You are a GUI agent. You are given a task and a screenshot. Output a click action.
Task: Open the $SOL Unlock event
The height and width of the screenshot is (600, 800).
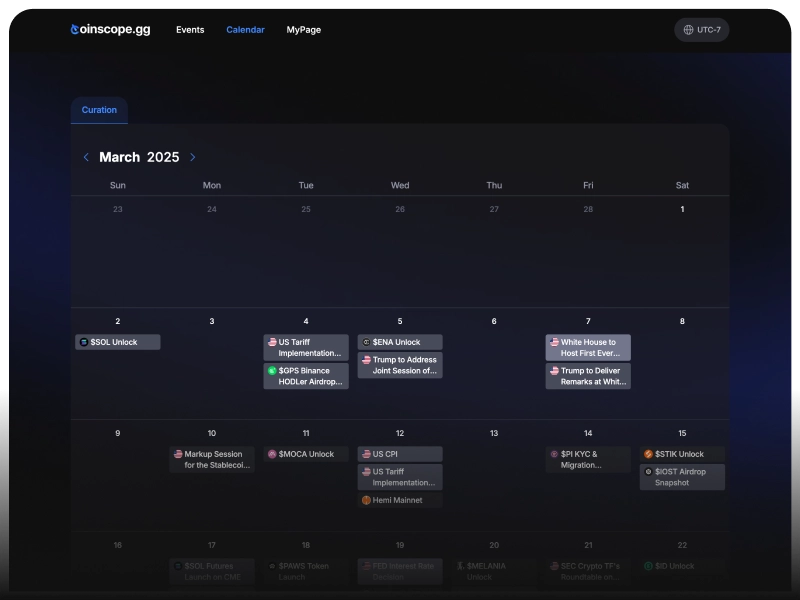(118, 342)
